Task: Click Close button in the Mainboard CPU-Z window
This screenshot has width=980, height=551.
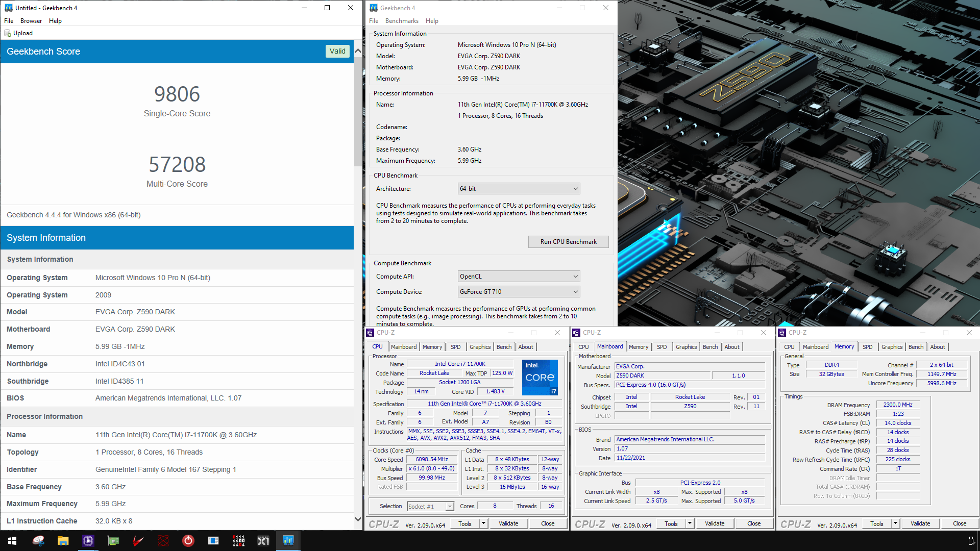Action: (754, 523)
